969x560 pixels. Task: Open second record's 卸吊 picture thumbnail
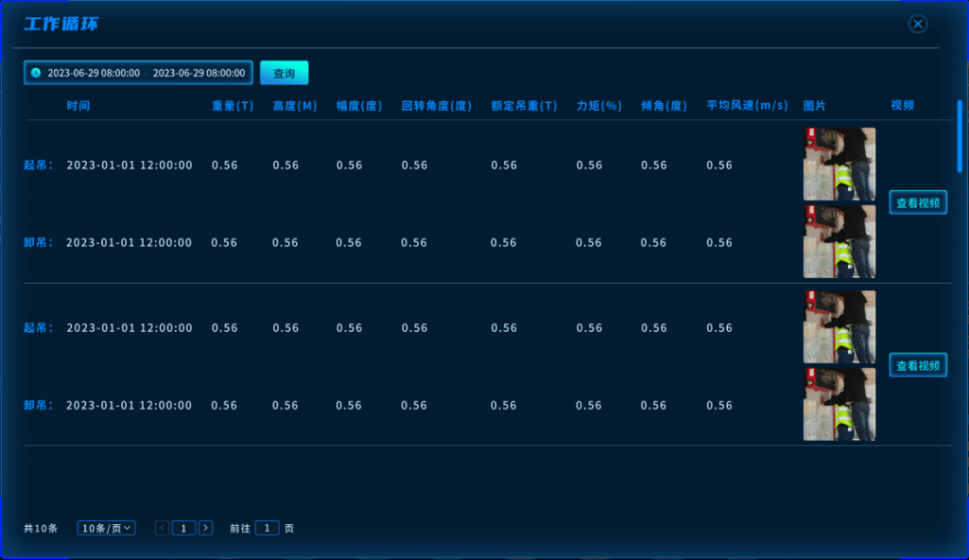pos(839,404)
